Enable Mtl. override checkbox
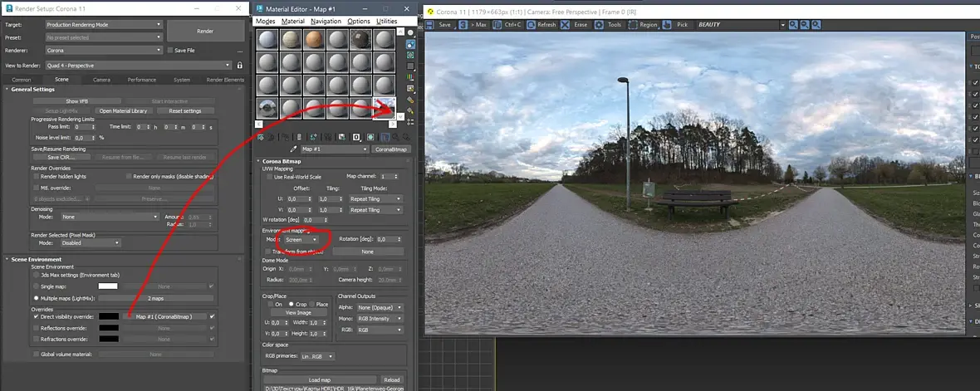Viewport: 980px width, 391px height. point(37,188)
